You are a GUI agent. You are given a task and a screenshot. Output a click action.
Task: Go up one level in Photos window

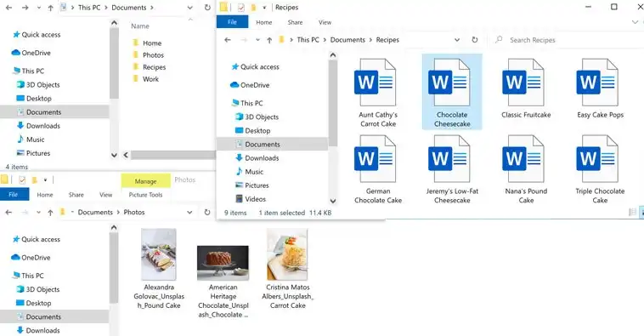[50, 212]
